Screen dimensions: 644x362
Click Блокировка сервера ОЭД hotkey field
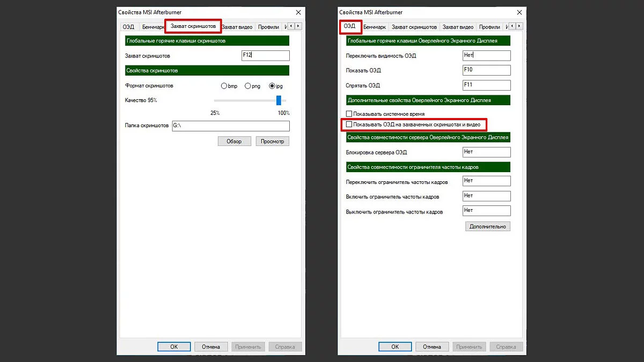coord(486,152)
